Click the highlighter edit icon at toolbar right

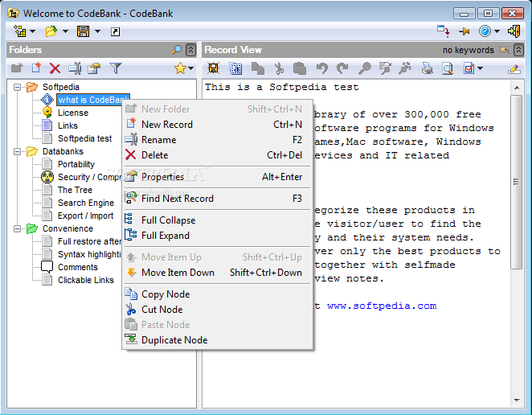pyautogui.click(x=514, y=68)
